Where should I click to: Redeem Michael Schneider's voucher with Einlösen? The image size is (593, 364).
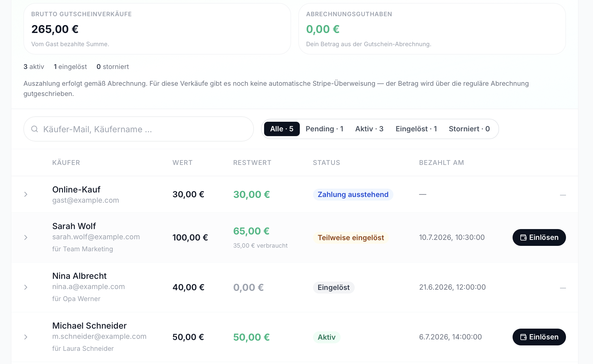(x=539, y=337)
